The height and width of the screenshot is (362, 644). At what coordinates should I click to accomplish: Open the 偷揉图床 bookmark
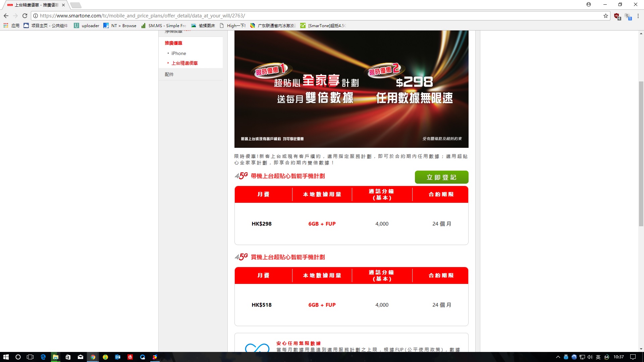(203, 25)
